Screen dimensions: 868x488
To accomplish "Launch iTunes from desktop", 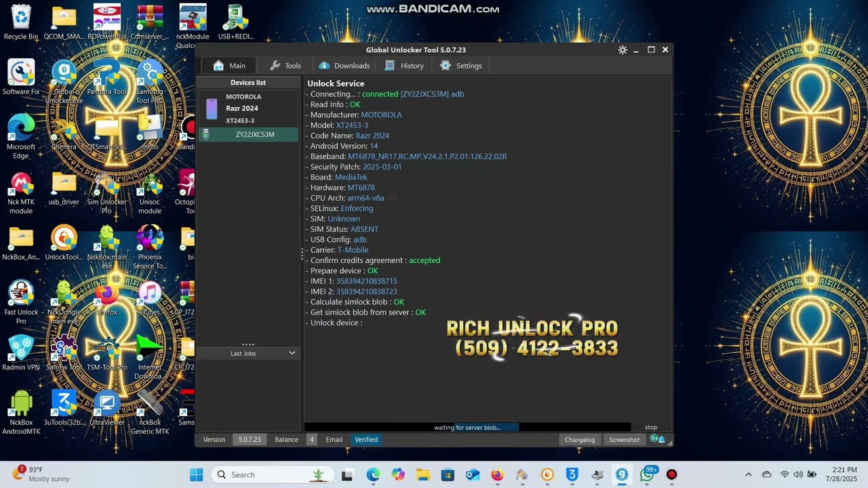I will click(x=150, y=298).
